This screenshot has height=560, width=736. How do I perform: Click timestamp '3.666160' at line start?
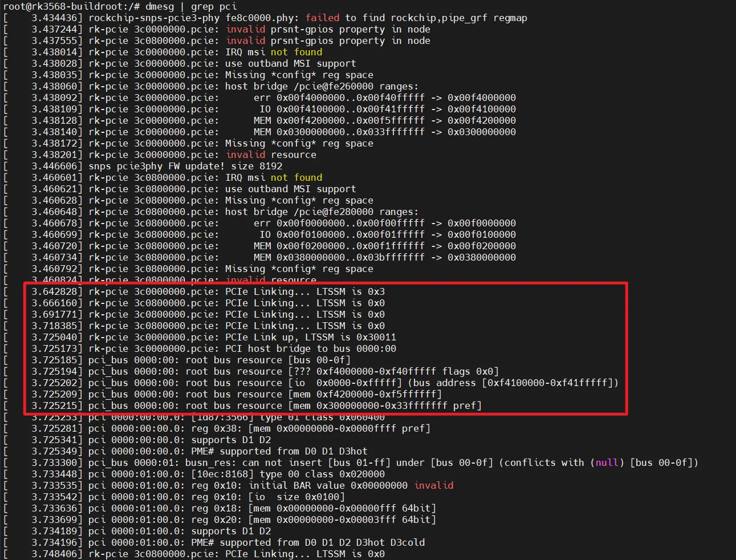[x=54, y=303]
